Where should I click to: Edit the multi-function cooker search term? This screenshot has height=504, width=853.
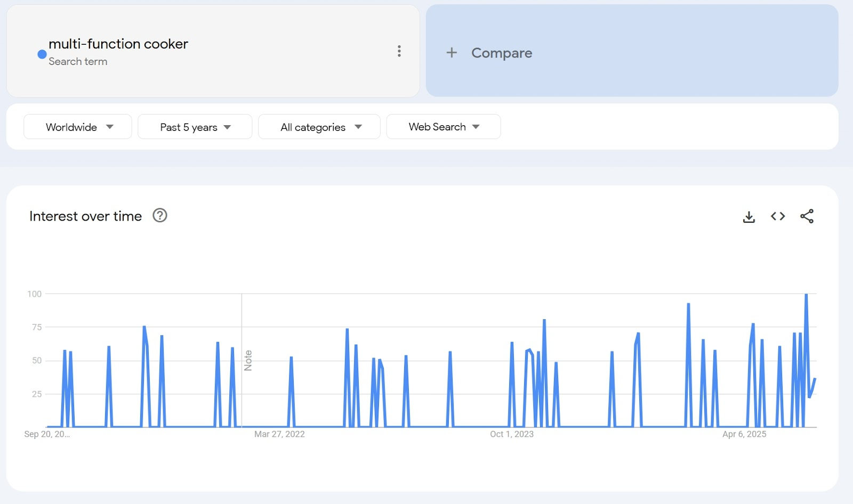(118, 44)
